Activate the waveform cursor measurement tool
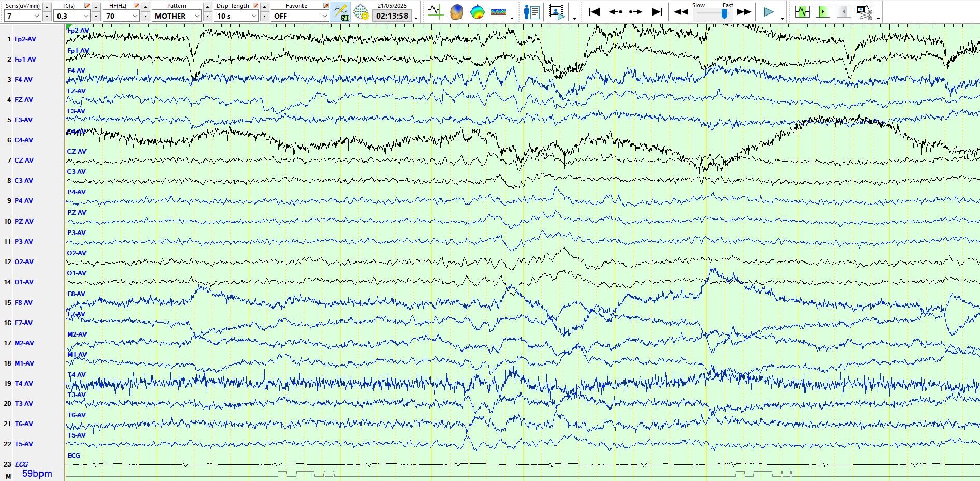 (436, 11)
